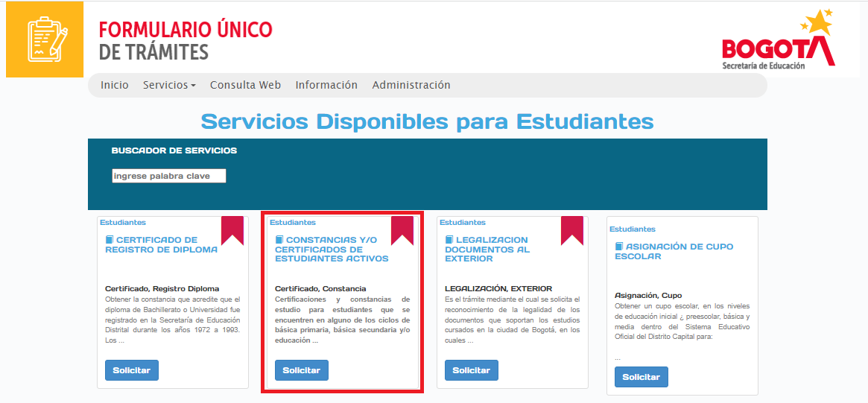868x403 pixels.
Task: Open the Administración menu item
Action: coord(411,85)
